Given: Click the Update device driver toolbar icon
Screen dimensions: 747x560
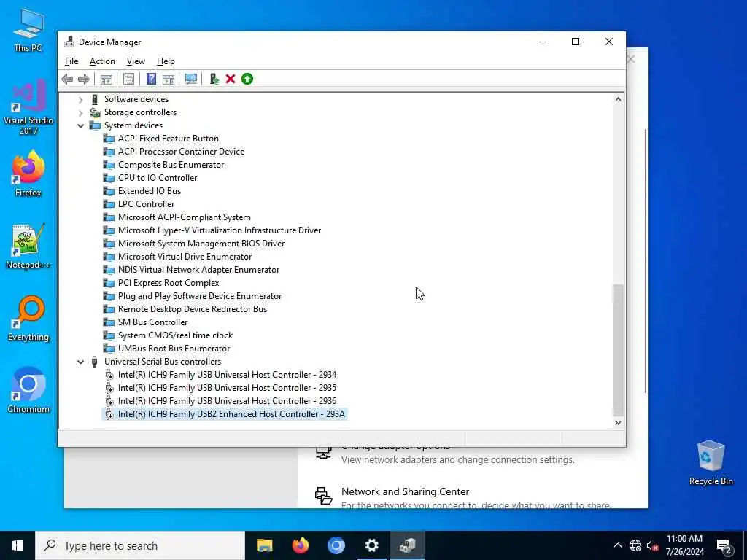Looking at the screenshot, I should pos(214,79).
